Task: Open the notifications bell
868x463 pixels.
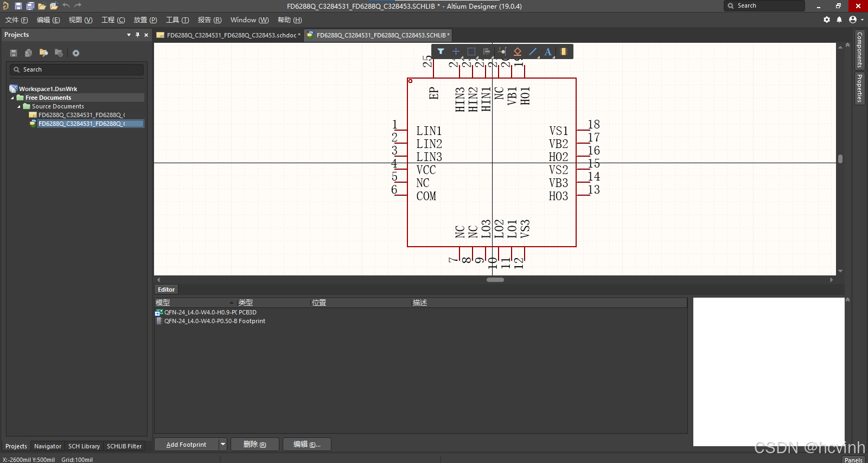Action: click(839, 20)
